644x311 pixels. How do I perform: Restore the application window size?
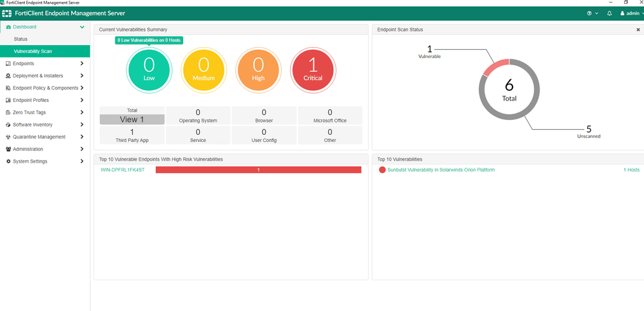(626, 3)
